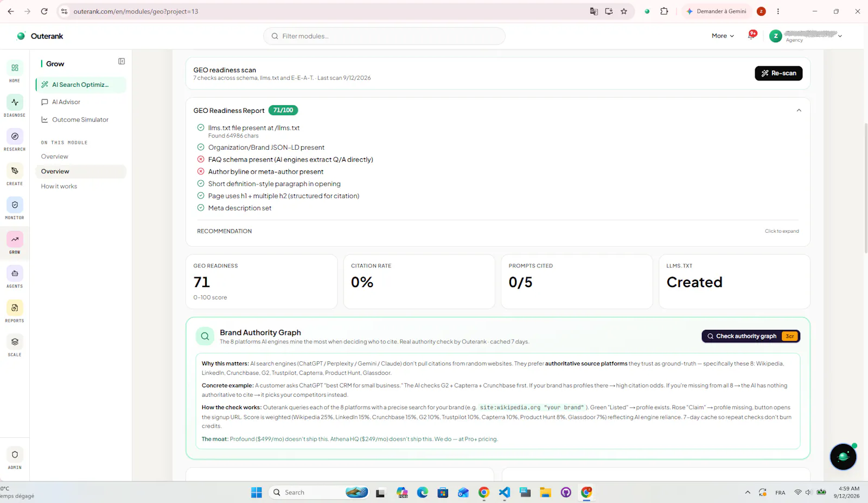The height and width of the screenshot is (503, 868).
Task: Click Check authority graph button
Action: click(751, 336)
